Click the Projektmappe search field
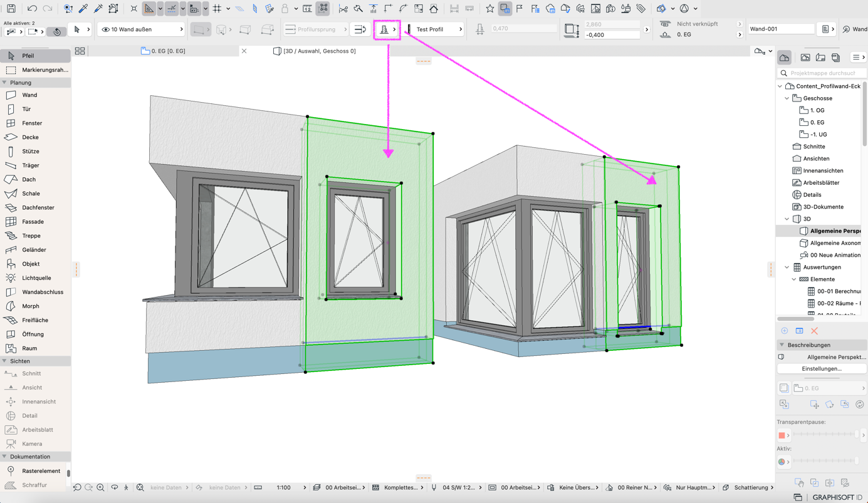Screen dimensions: 868x503 [822, 73]
